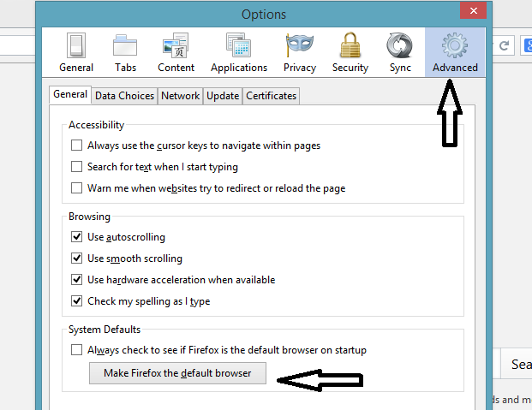The height and width of the screenshot is (410, 532).
Task: Switch to the Data Choices tab
Action: 124,96
